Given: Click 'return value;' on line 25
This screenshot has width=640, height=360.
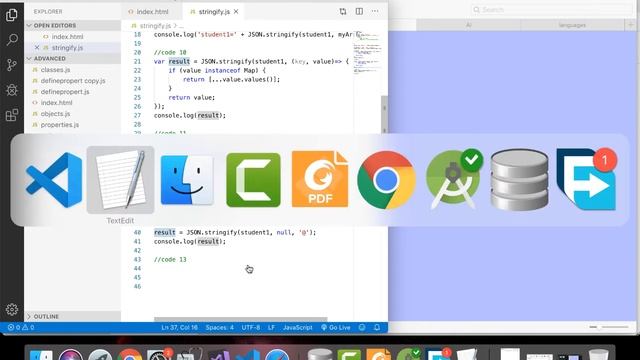Looking at the screenshot, I should [x=191, y=98].
